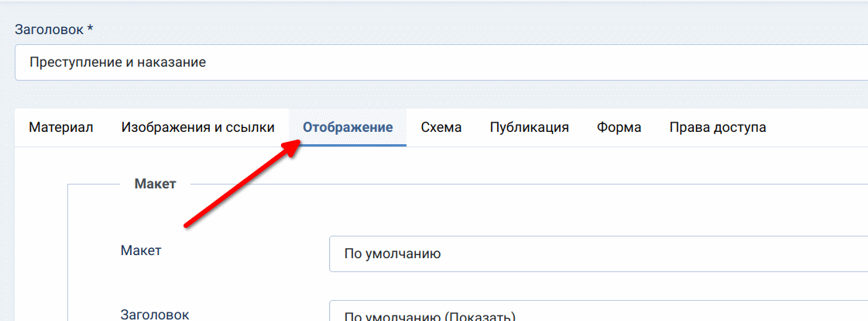Open the Заголовок dropdown По умолчанию (Показать)
This screenshot has height=321, width=868.
(x=599, y=311)
